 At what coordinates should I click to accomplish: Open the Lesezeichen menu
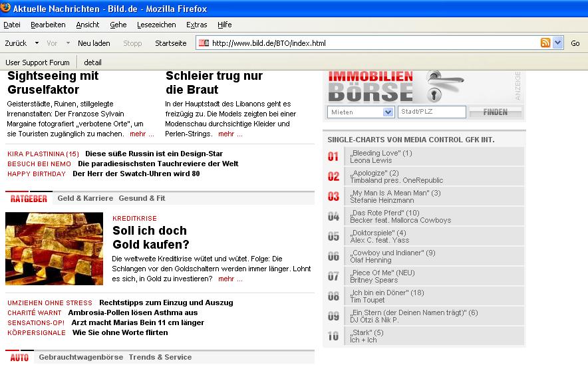[156, 25]
